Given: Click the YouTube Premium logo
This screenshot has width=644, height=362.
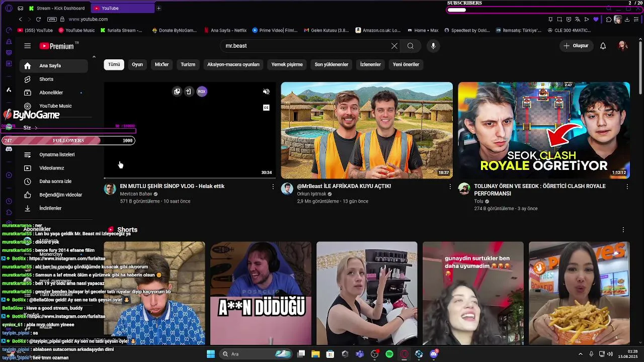Looking at the screenshot, I should [57, 46].
